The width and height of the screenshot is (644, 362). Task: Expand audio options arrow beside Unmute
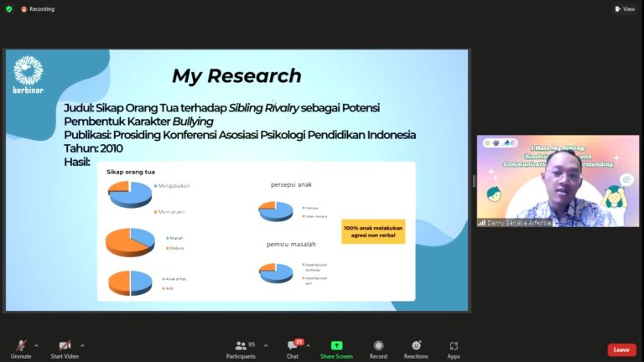pos(36,344)
